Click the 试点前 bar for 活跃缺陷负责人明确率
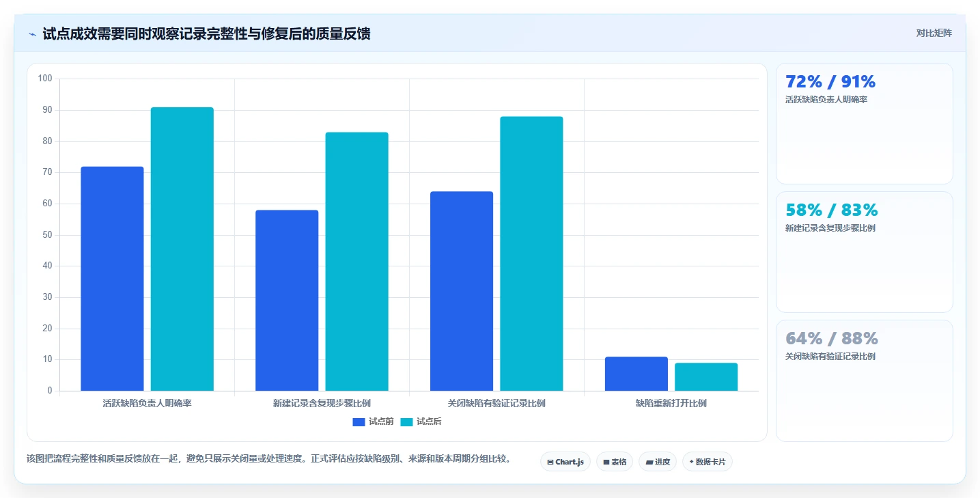The width and height of the screenshot is (980, 498). click(x=112, y=279)
